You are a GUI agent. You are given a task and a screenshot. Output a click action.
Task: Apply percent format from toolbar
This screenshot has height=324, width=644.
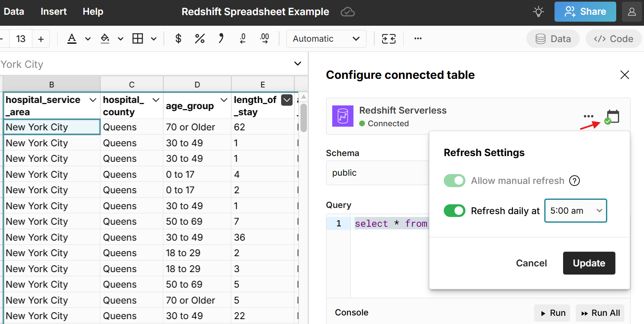pos(199,39)
